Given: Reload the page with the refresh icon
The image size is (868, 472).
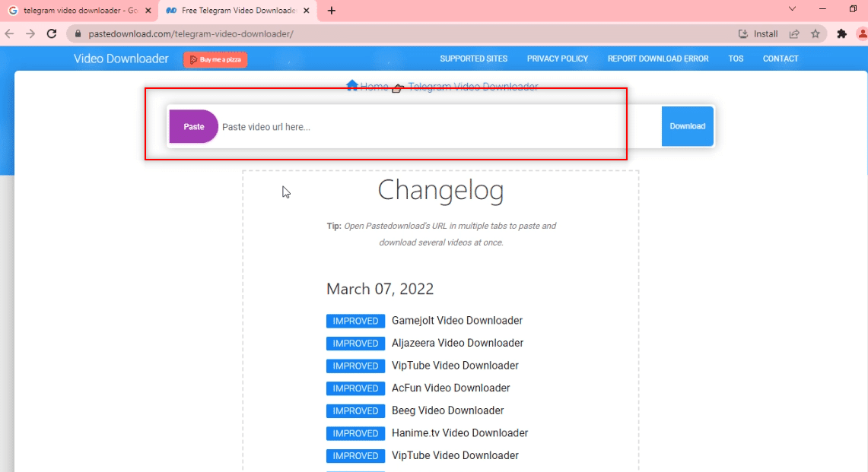Looking at the screenshot, I should 51,33.
